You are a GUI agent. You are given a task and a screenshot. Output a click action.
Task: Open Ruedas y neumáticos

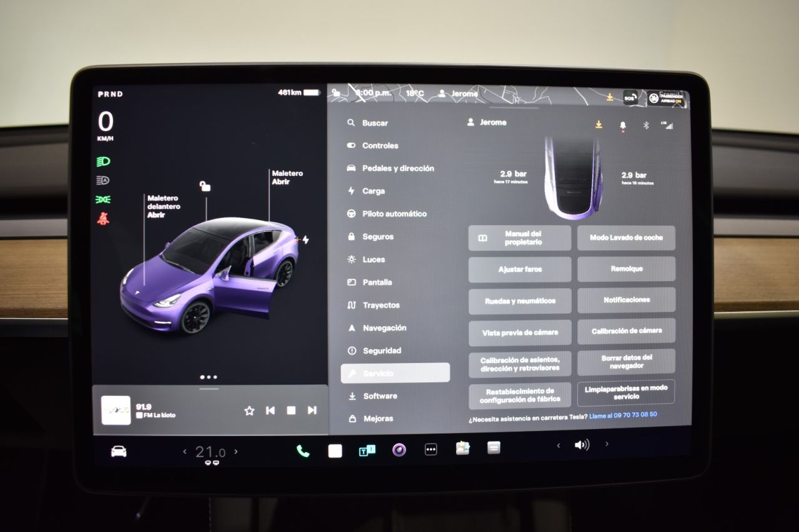coord(519,301)
